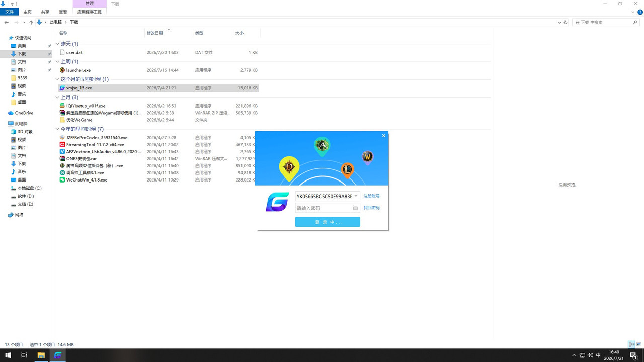This screenshot has width=644, height=362.
Task: Click the 找回密码 link
Action: point(371,208)
